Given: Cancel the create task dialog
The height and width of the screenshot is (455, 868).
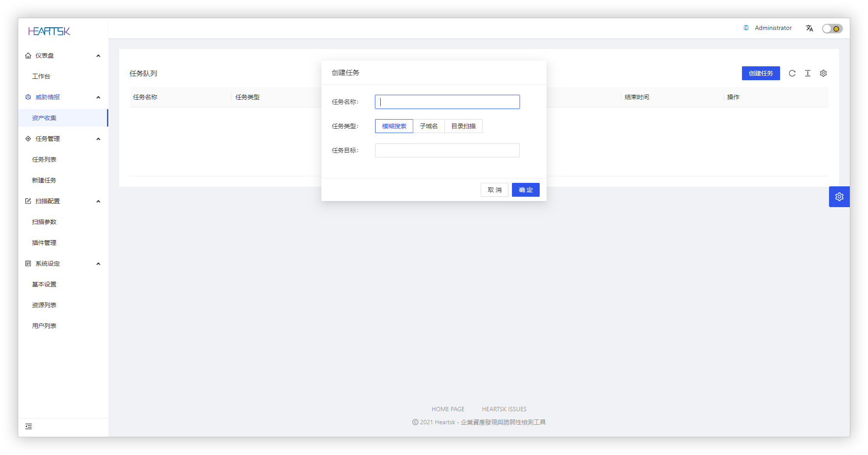Looking at the screenshot, I should tap(495, 190).
